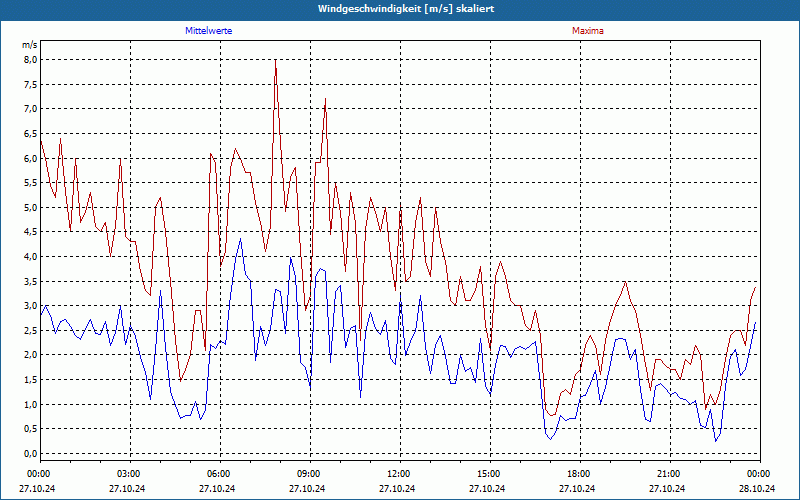This screenshot has height=500, width=800.
Task: Click the 06:00 time axis label
Action: point(220,474)
